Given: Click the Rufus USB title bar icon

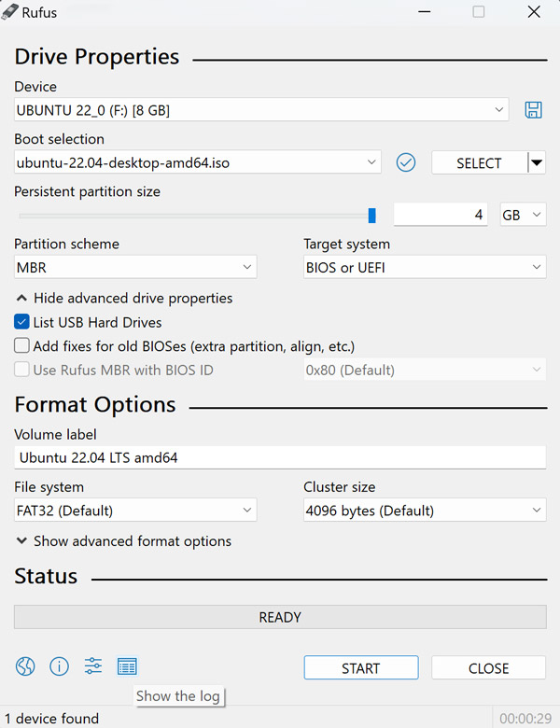Looking at the screenshot, I should coord(9,11).
